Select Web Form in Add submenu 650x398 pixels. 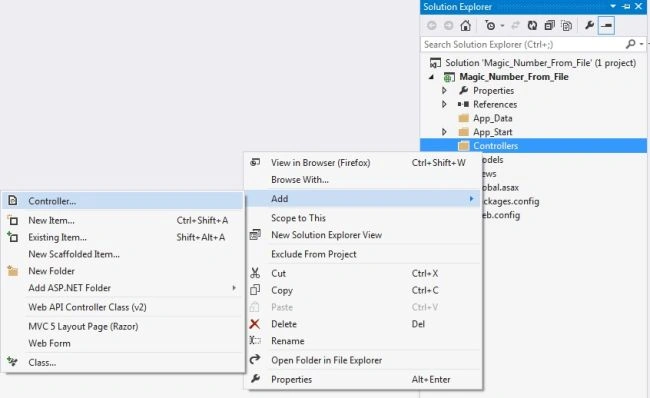pyautogui.click(x=123, y=343)
